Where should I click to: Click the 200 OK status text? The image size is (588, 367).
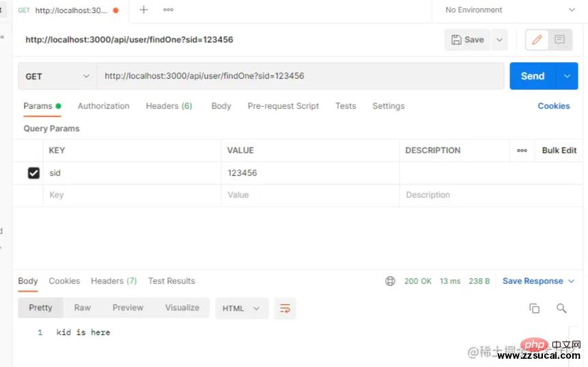418,281
